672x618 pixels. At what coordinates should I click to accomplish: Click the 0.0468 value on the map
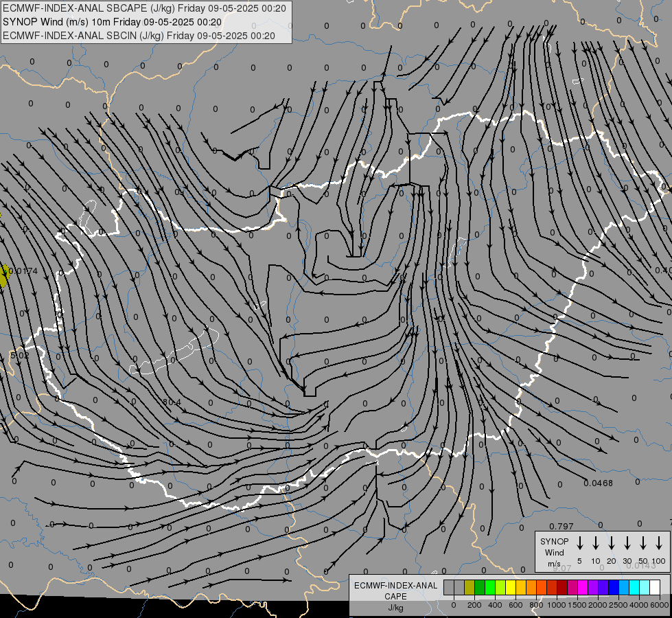coord(599,483)
